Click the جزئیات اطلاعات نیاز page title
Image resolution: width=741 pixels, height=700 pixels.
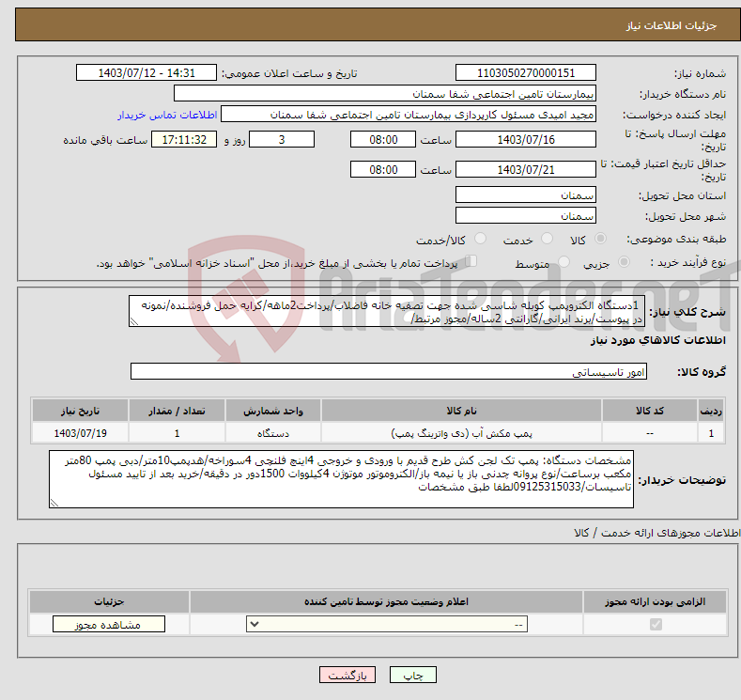(x=672, y=25)
